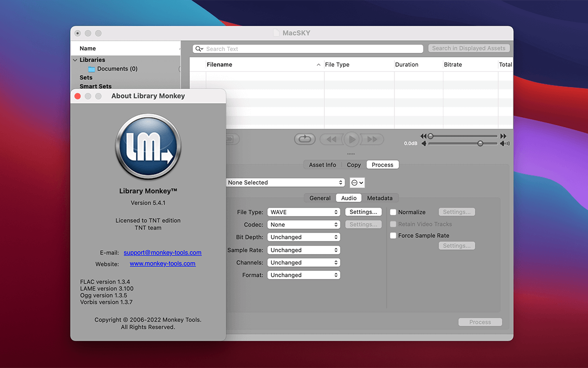Collapse the Libraries tree section
The image size is (588, 368).
(x=75, y=60)
